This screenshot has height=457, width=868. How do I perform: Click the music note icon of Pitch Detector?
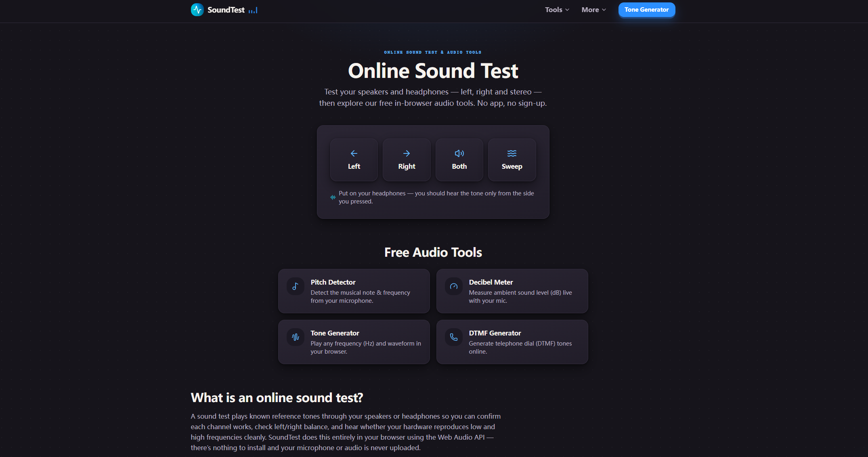pos(296,286)
